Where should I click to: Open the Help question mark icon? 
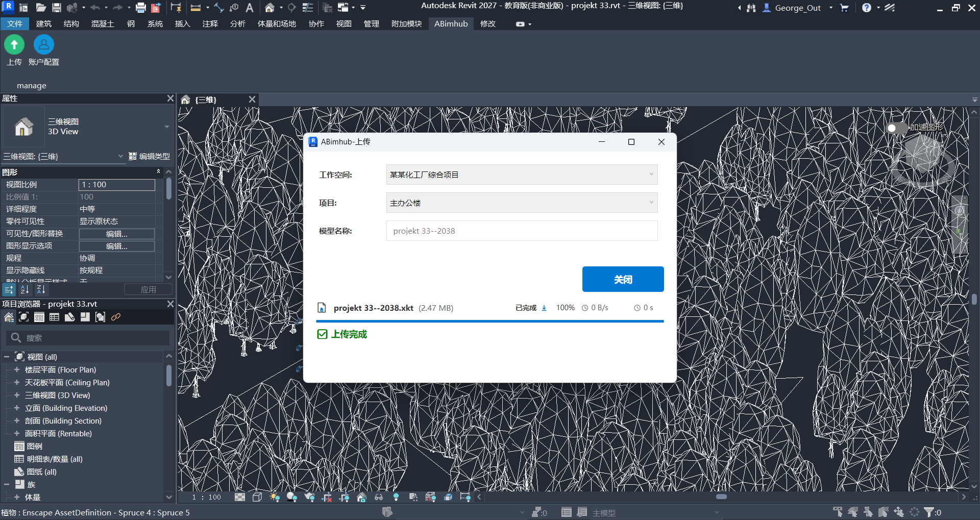(x=867, y=8)
